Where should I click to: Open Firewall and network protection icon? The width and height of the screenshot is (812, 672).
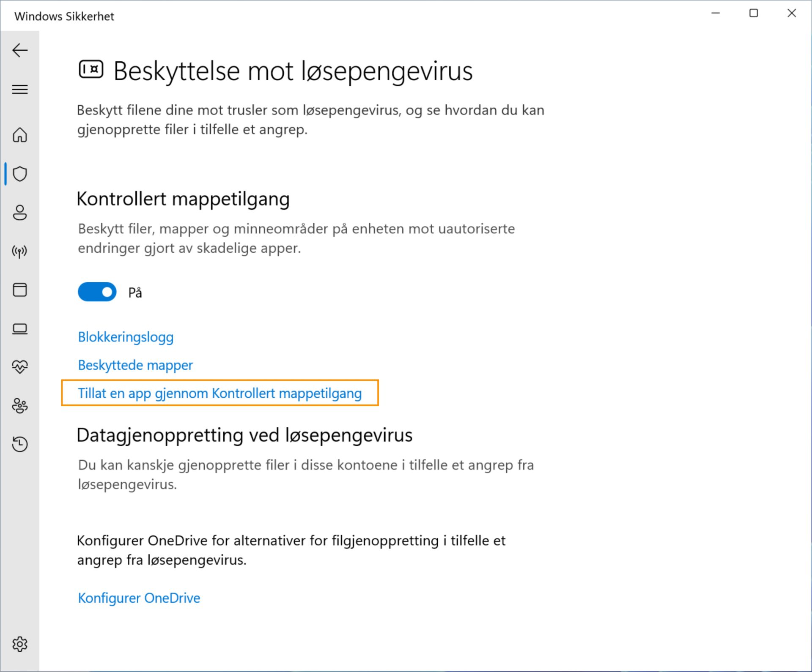(20, 251)
